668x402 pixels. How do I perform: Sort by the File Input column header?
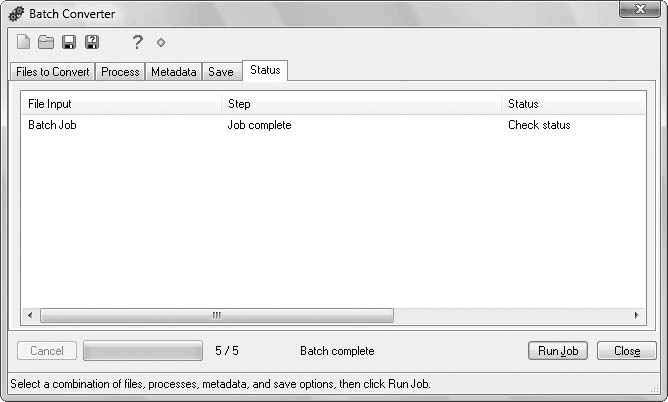click(x=120, y=103)
